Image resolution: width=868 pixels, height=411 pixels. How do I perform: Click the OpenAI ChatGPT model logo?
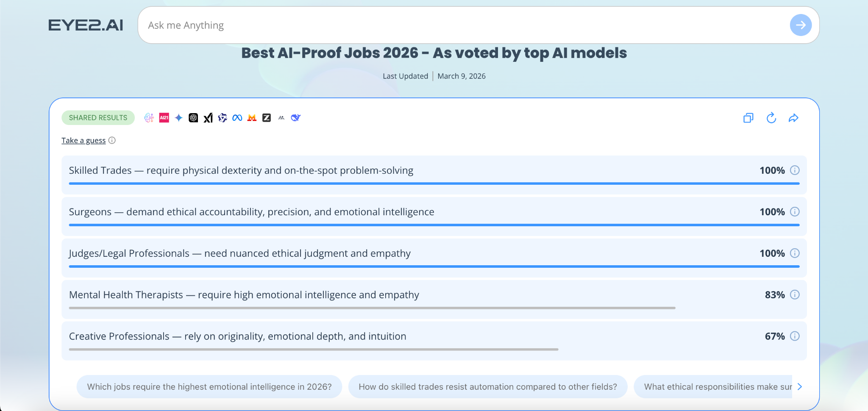pos(193,118)
